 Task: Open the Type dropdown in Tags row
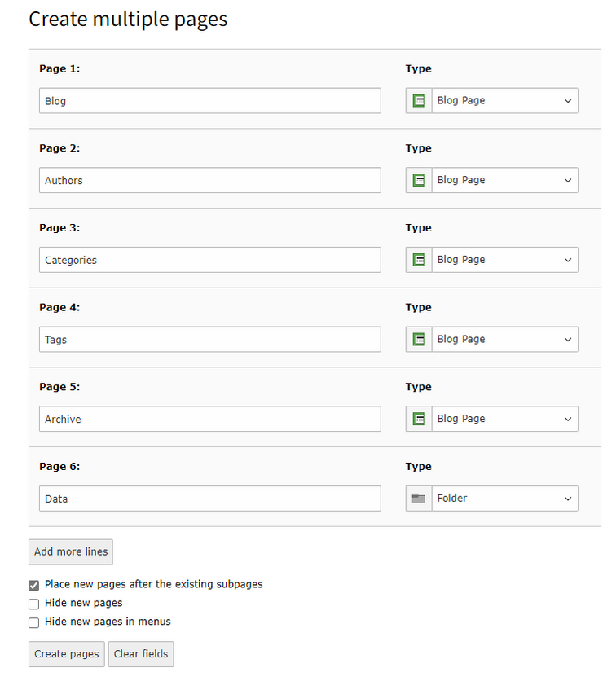pyautogui.click(x=505, y=339)
